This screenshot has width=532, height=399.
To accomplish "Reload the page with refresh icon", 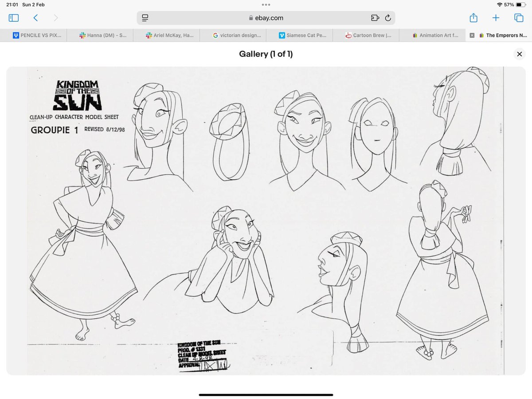I will tap(388, 18).
